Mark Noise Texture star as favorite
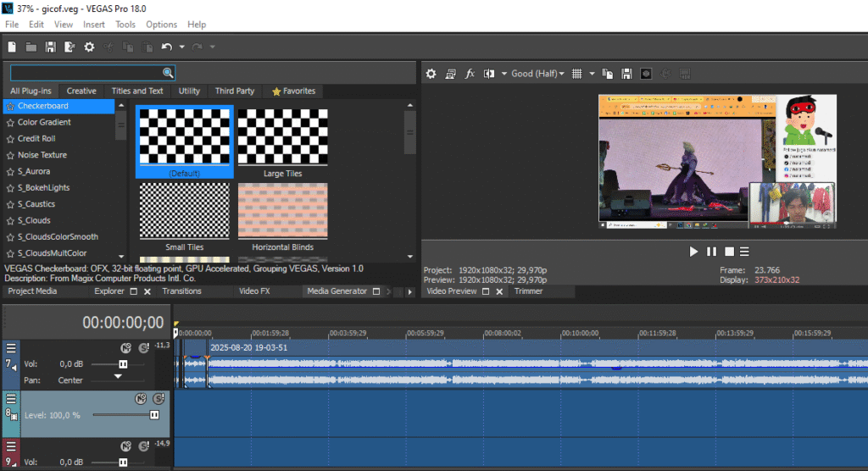This screenshot has width=868, height=471. [x=10, y=156]
